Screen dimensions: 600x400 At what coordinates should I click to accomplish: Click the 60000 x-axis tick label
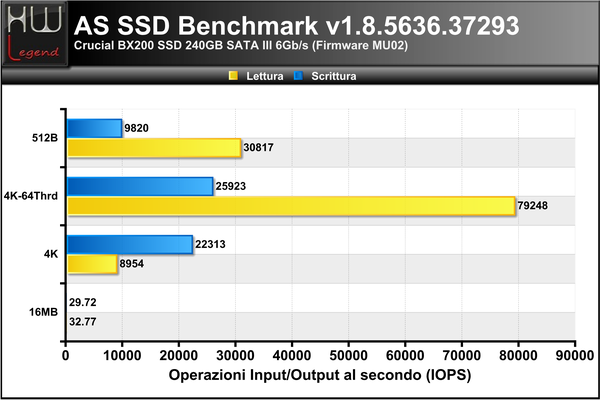coord(405,356)
